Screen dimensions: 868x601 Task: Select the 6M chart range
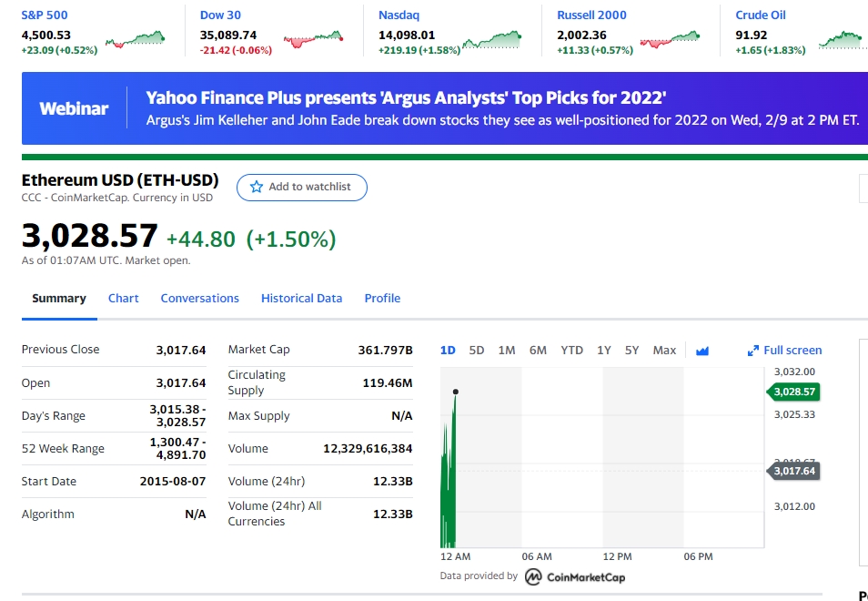[538, 351]
